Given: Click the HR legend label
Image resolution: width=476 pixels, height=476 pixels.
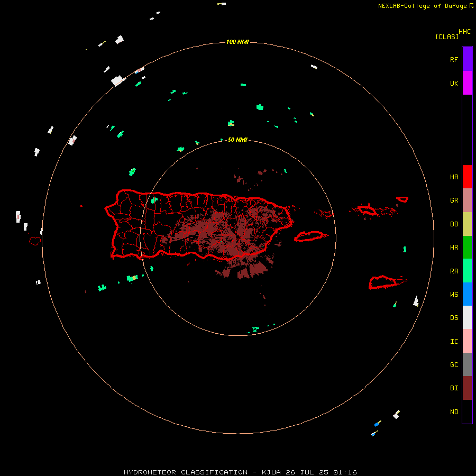Looking at the screenshot, I should point(454,248).
